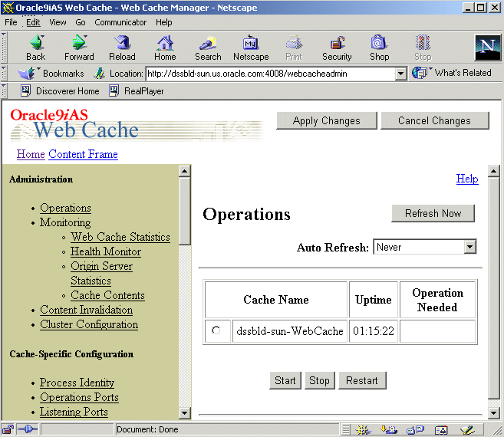The height and width of the screenshot is (437, 504).
Task: Open the Location URL history dropdown arrow
Action: (x=400, y=74)
